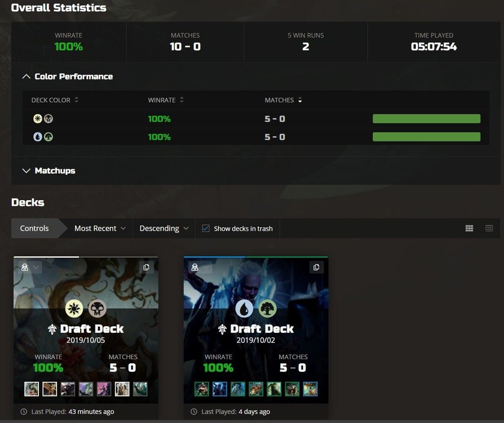This screenshot has width=504, height=423.
Task: Open format icon menu on 2019/10/05 deck
Action: (30, 267)
